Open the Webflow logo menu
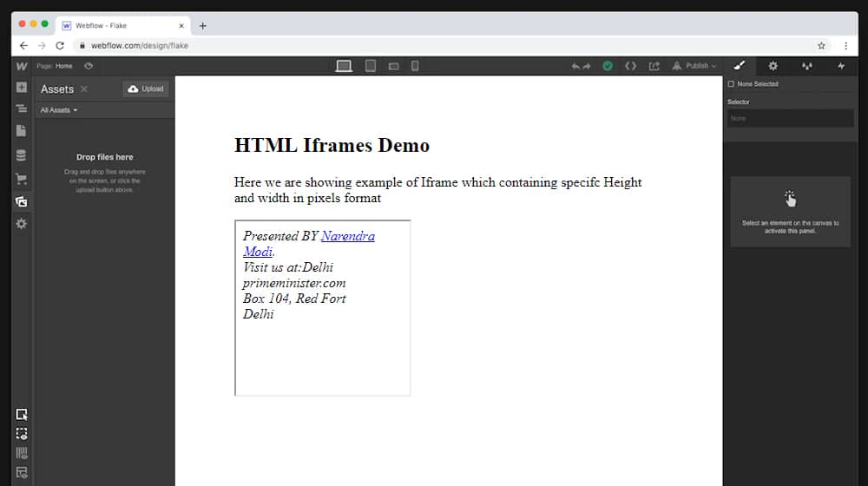 coord(21,66)
